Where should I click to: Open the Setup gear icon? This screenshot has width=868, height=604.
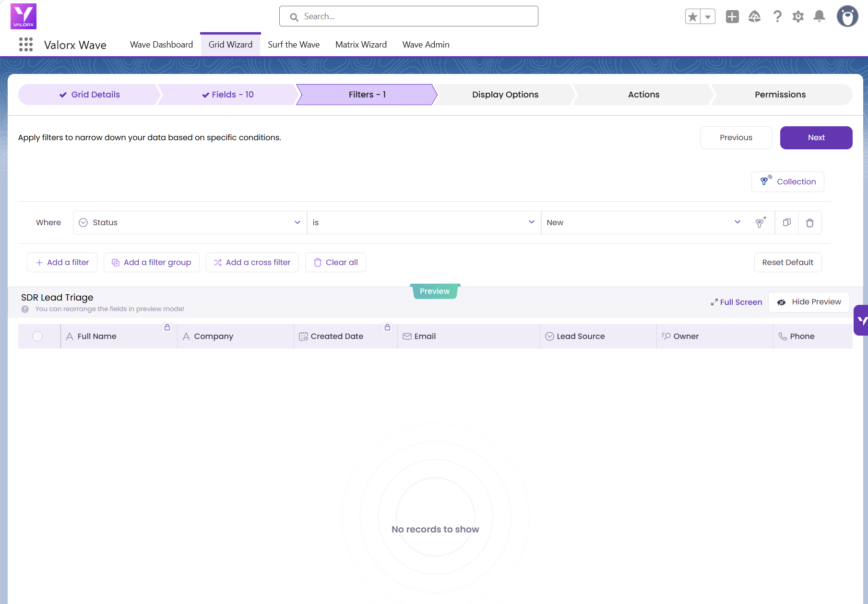click(798, 17)
